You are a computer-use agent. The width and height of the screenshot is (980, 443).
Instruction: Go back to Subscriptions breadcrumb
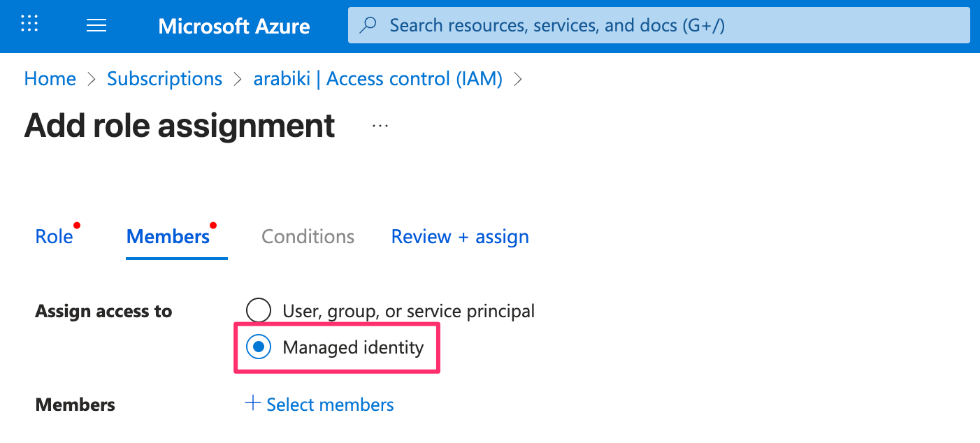(x=164, y=79)
